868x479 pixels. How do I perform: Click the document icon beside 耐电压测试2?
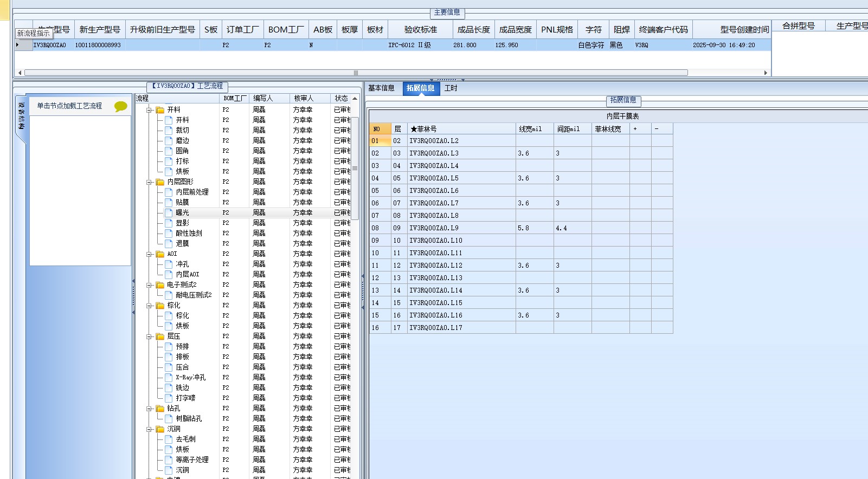(169, 295)
